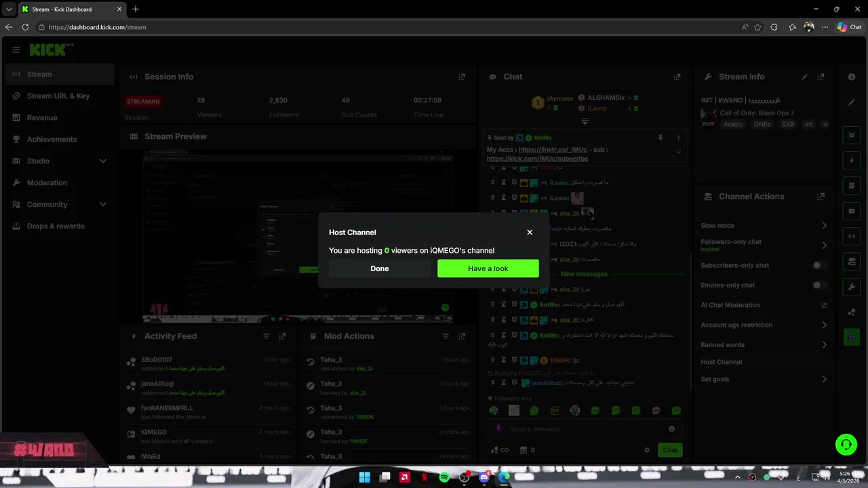Go to the Revenue sidebar item

(60, 118)
